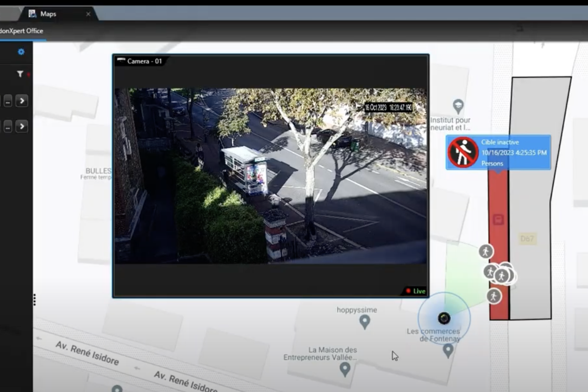Click the Maps tab icon
588x392 pixels.
(x=32, y=14)
